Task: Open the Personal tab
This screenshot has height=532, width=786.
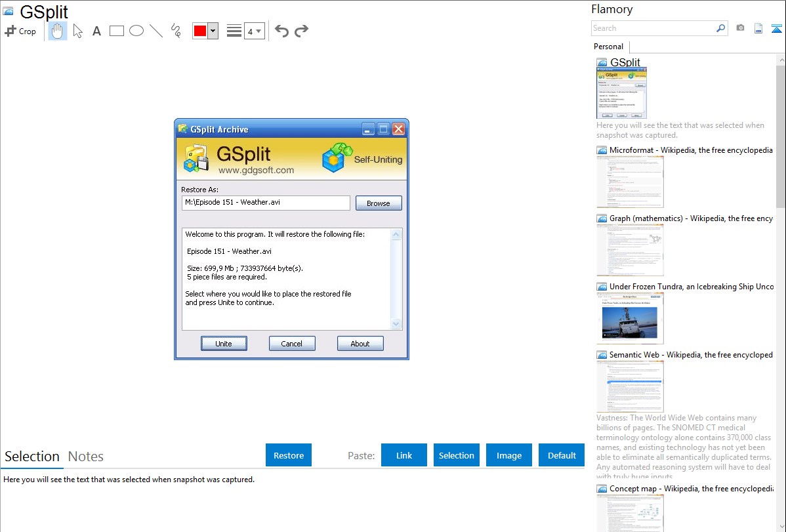Action: coord(609,47)
